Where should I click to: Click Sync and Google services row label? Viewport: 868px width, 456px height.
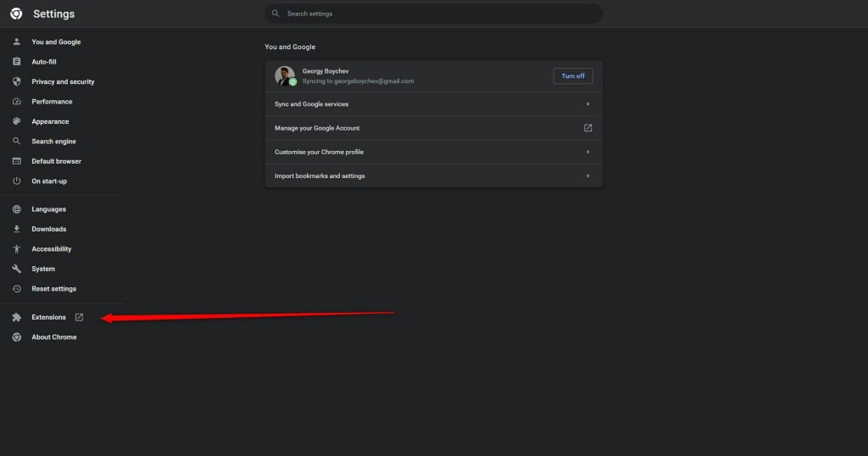311,104
